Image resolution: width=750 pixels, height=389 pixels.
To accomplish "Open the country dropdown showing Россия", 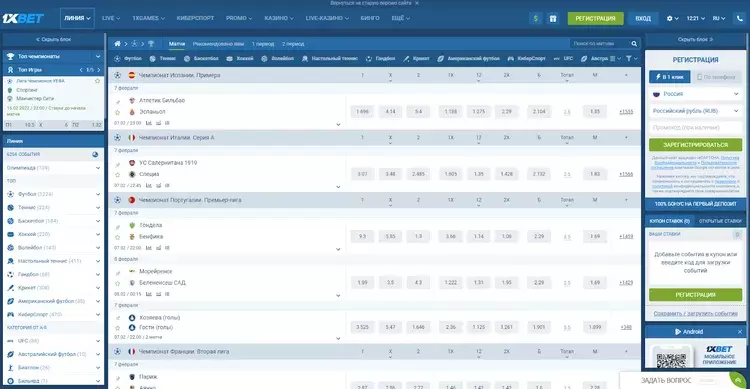I will click(695, 94).
